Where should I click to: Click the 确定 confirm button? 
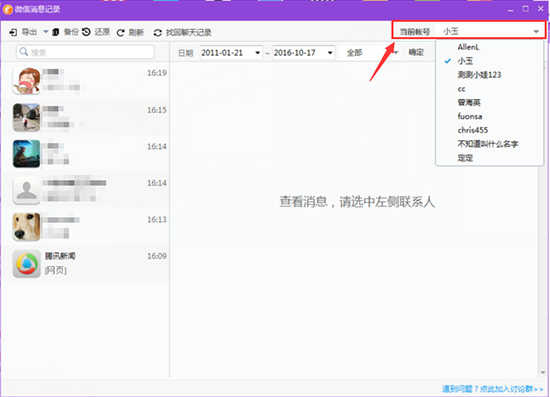click(416, 52)
